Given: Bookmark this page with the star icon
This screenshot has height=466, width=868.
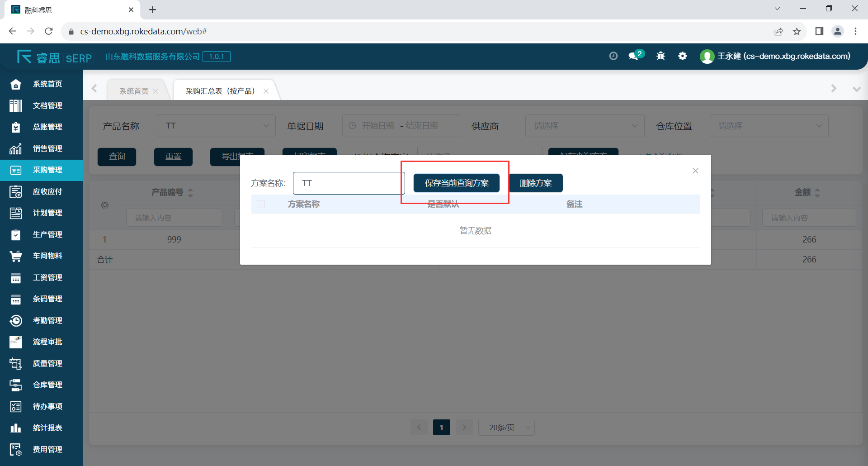Looking at the screenshot, I should point(797,31).
